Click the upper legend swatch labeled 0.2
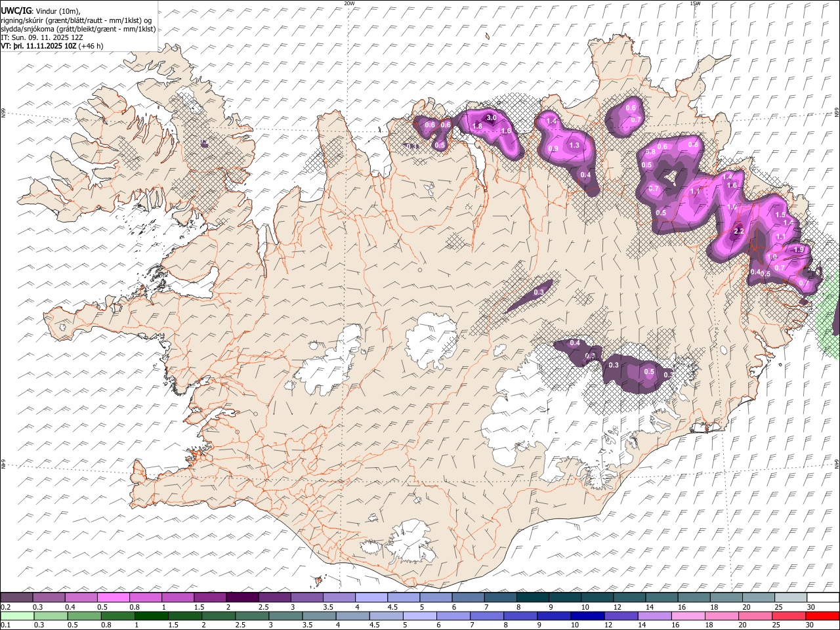840x630 pixels. pos(17,598)
